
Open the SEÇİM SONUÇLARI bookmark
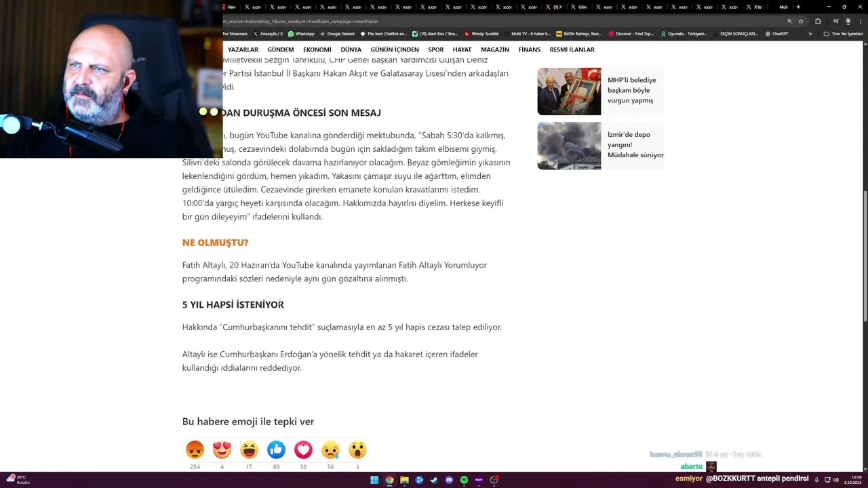pos(735,34)
